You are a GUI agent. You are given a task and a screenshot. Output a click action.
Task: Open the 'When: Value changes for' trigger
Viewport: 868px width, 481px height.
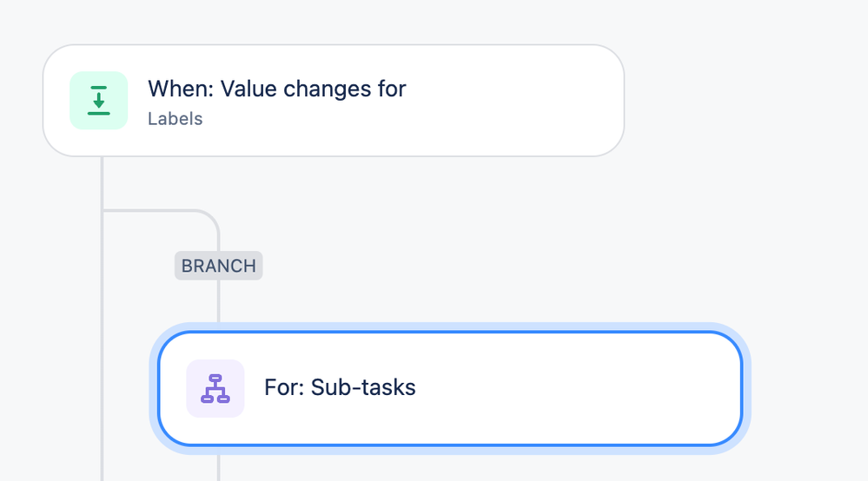334,101
